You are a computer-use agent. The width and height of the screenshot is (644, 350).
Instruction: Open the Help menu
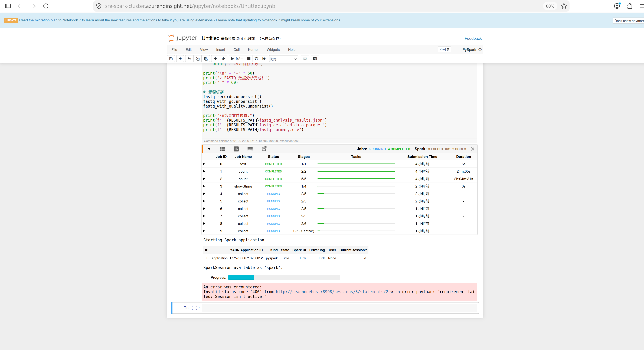pyautogui.click(x=292, y=50)
